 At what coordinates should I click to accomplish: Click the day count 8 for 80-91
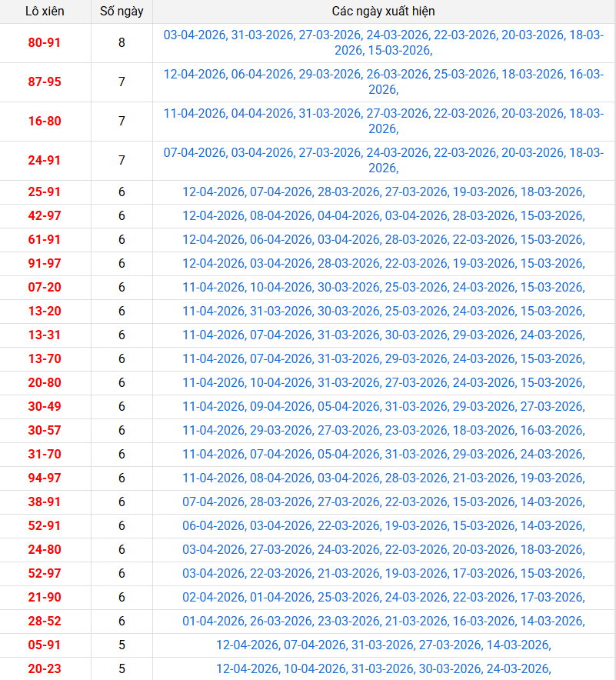coord(122,43)
